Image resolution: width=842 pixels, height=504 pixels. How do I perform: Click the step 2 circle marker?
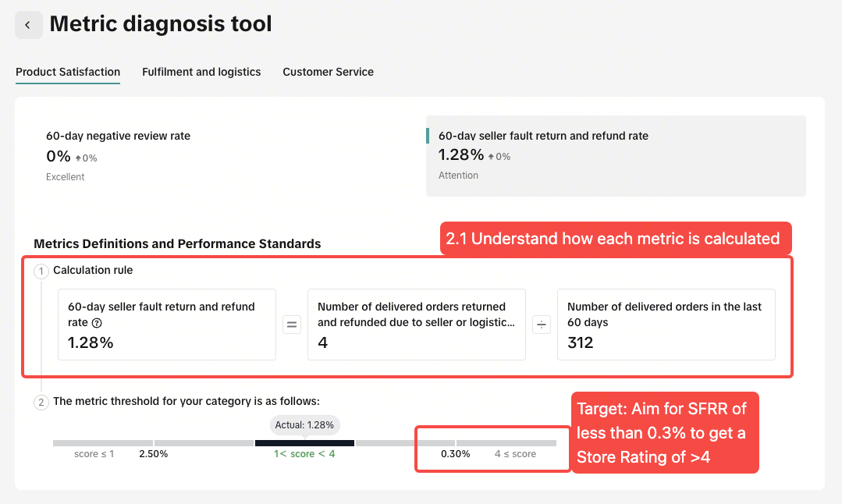click(x=41, y=402)
